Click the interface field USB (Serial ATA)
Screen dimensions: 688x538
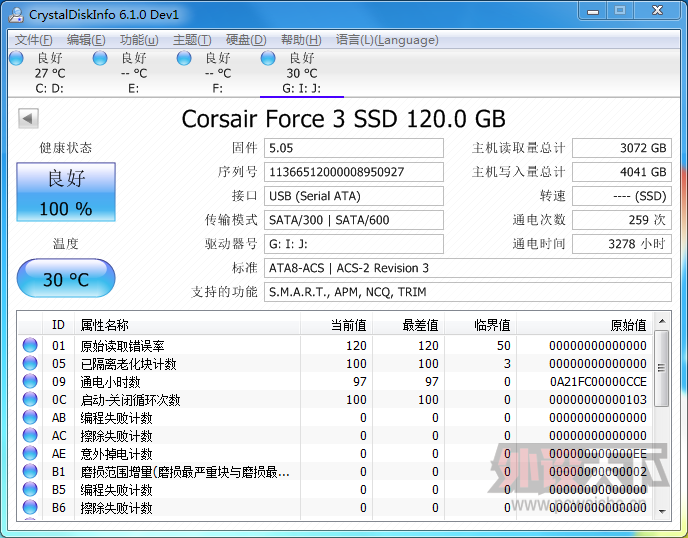click(x=354, y=196)
